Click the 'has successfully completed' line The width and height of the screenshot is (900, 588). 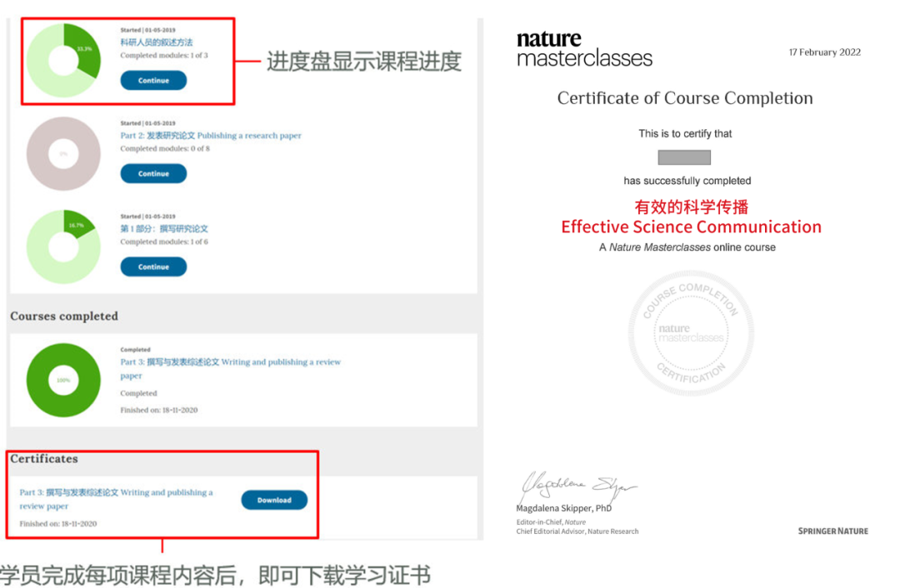point(687,181)
